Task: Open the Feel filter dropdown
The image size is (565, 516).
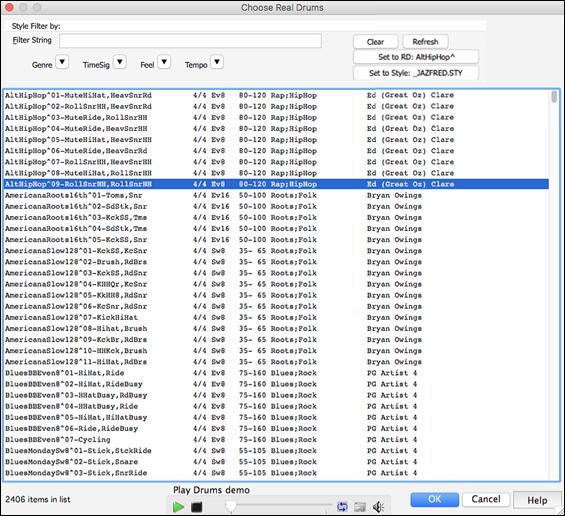Action: pyautogui.click(x=164, y=62)
